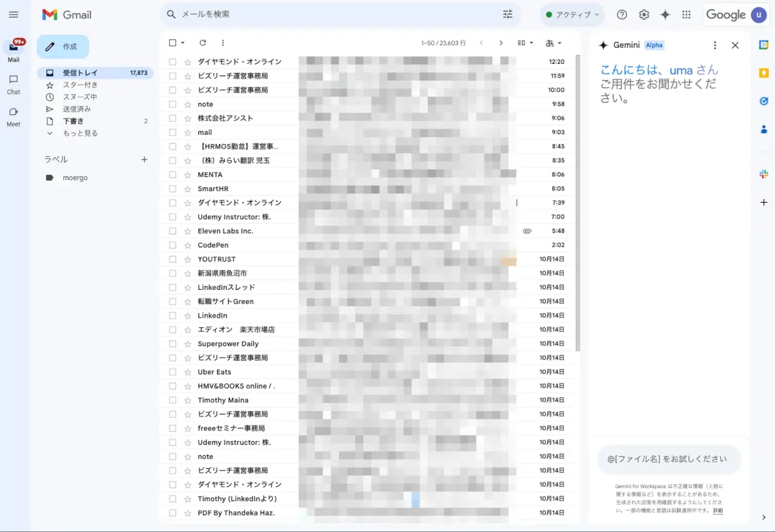
Task: Open the email from HMV&BOOKS online
Action: pyautogui.click(x=366, y=386)
